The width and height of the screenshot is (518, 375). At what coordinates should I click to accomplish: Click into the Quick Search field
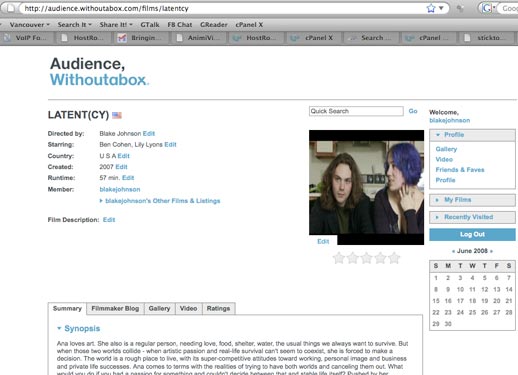(x=356, y=111)
